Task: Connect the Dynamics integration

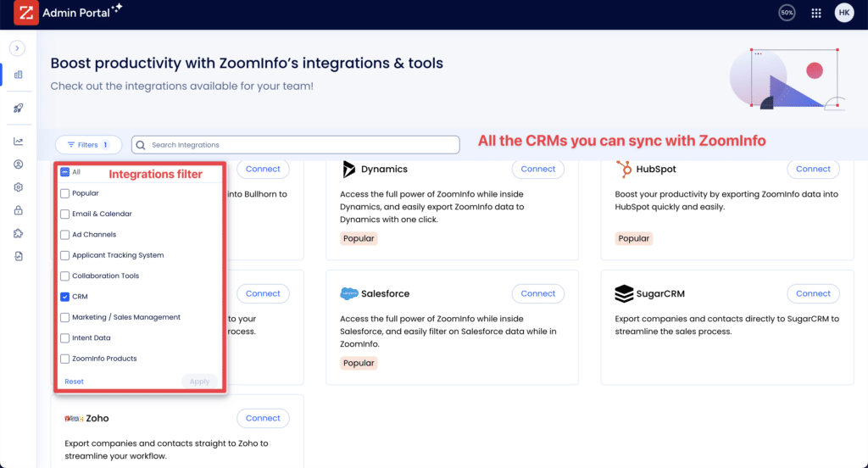Action: (537, 169)
